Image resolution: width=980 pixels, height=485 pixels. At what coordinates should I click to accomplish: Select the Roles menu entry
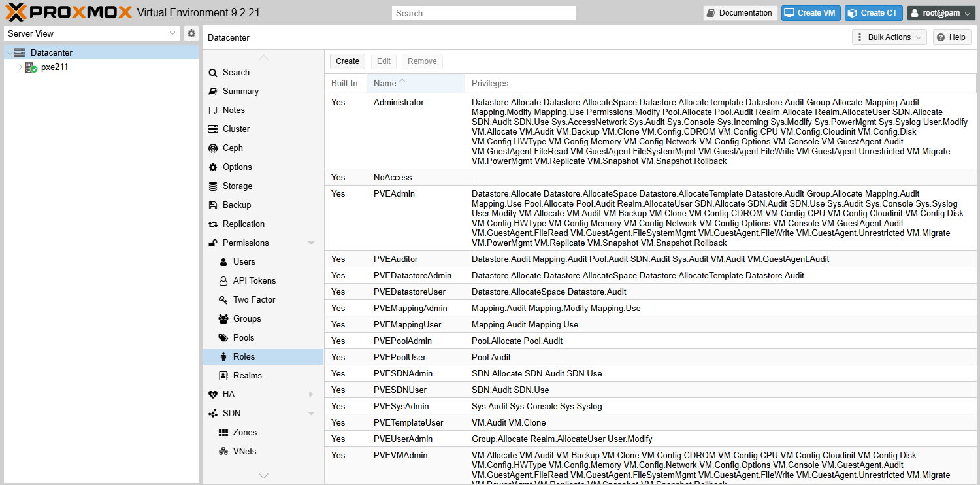pos(263,356)
